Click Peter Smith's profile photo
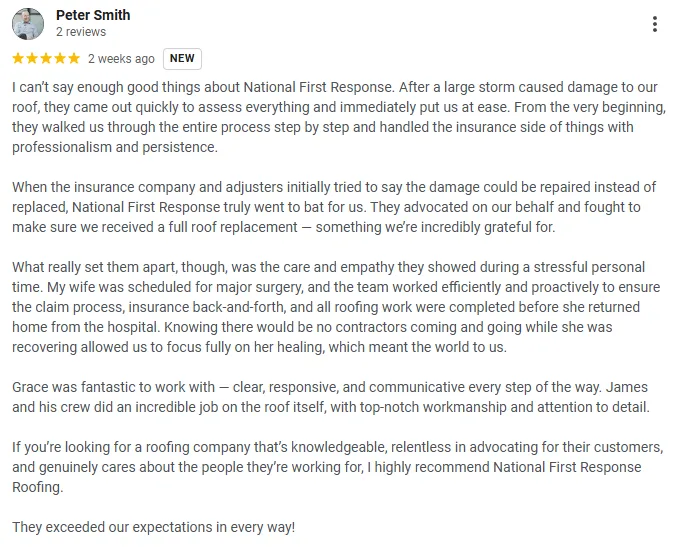This screenshot has height=547, width=683. 28,24
